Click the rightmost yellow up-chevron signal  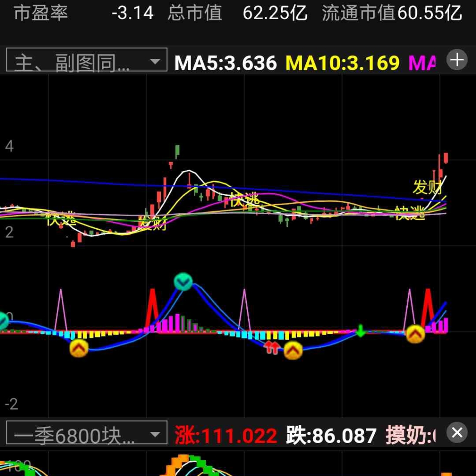click(x=415, y=334)
